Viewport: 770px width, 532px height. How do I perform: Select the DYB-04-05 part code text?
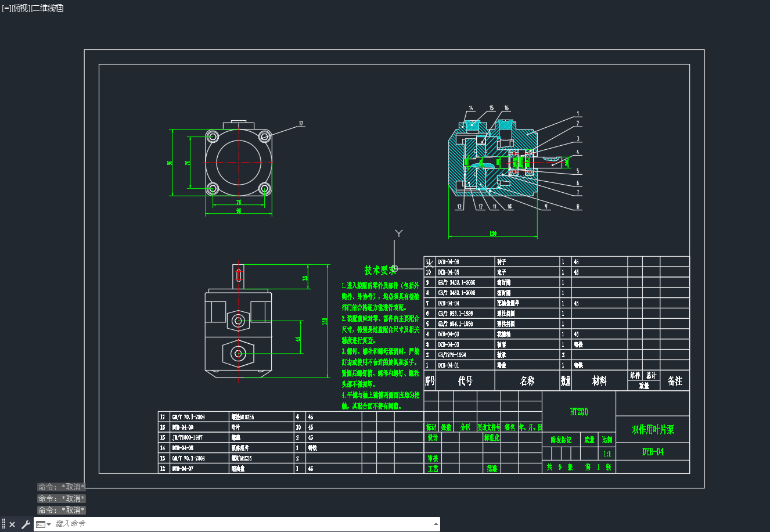click(x=448, y=272)
